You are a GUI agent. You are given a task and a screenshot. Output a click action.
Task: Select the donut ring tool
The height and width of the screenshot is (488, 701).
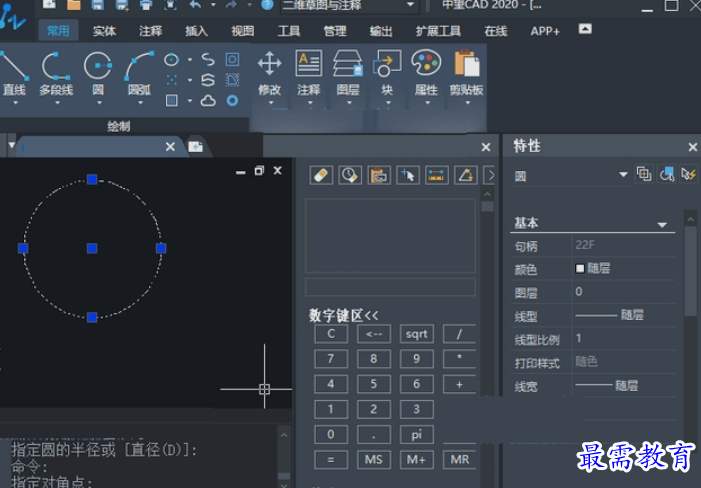[x=232, y=101]
